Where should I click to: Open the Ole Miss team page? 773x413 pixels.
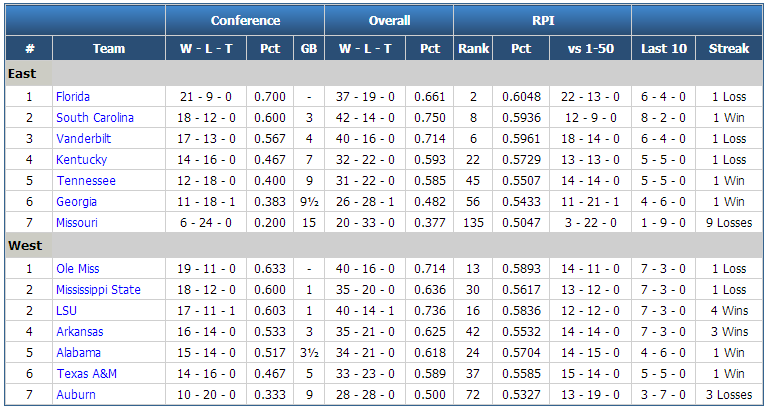click(x=78, y=269)
